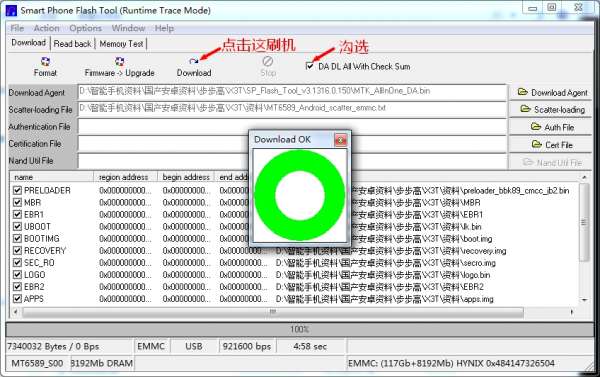Switch to the Read back tab
The image size is (600, 377).
pos(72,44)
